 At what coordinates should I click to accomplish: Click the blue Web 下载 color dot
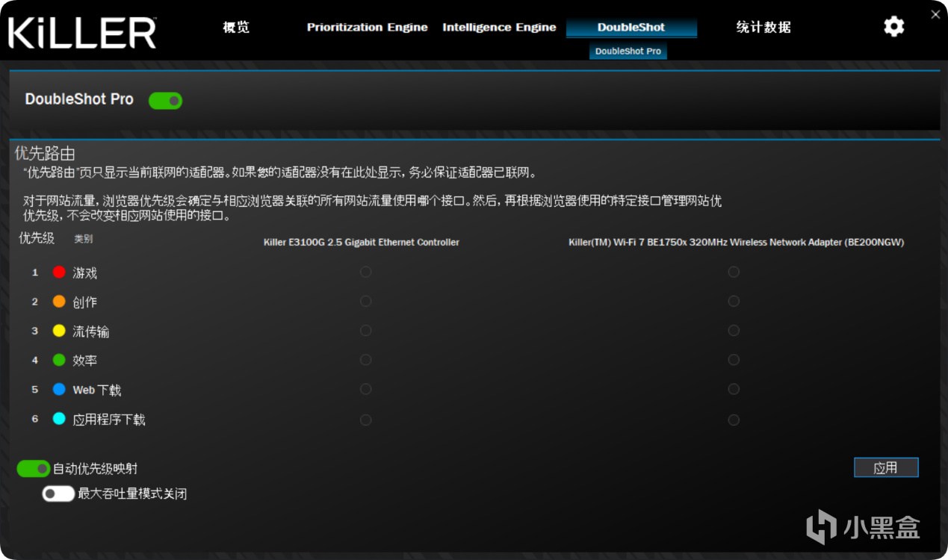click(59, 389)
